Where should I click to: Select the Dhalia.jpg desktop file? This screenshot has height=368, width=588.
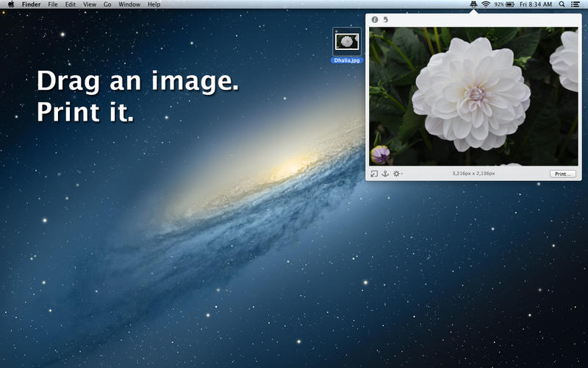347,46
